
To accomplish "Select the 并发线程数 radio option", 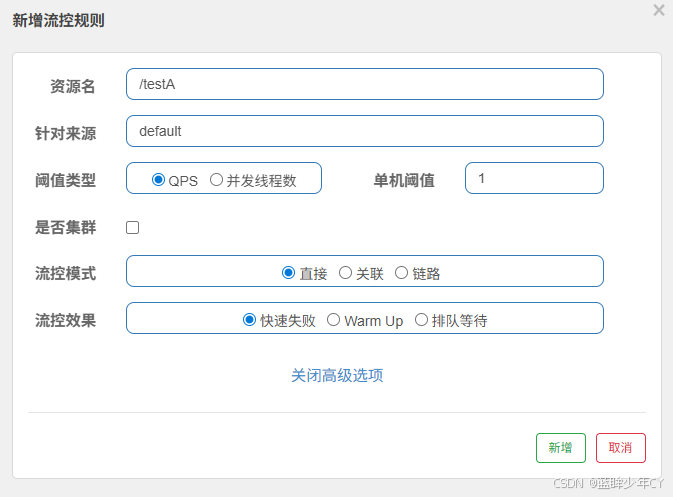I will pos(216,179).
